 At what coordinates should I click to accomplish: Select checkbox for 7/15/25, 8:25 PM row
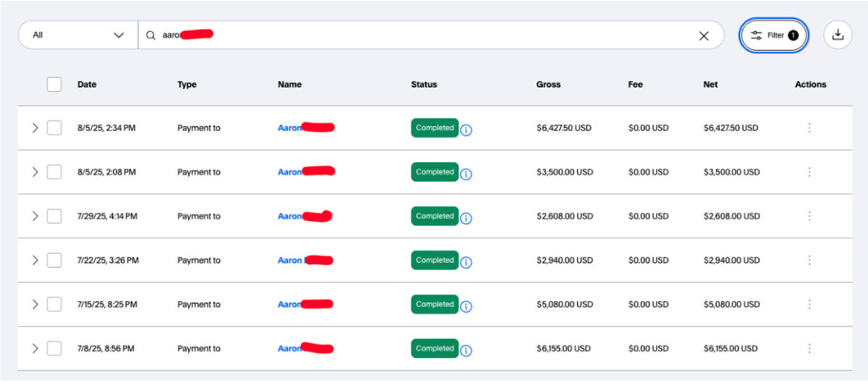tap(54, 305)
